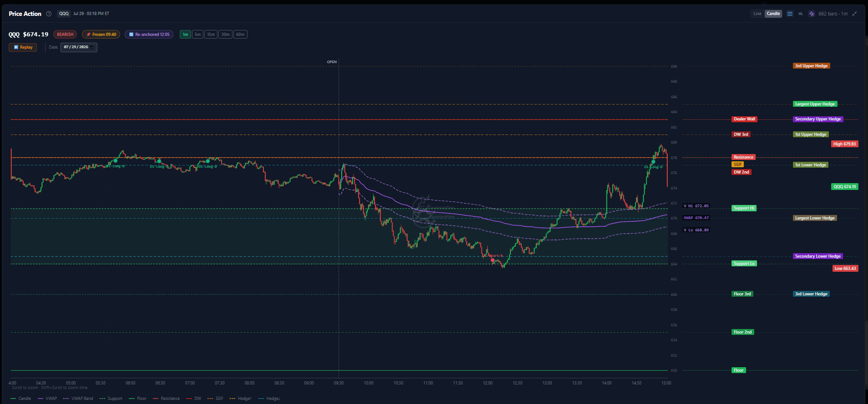Click the Dealer Wall level label

[x=744, y=119]
